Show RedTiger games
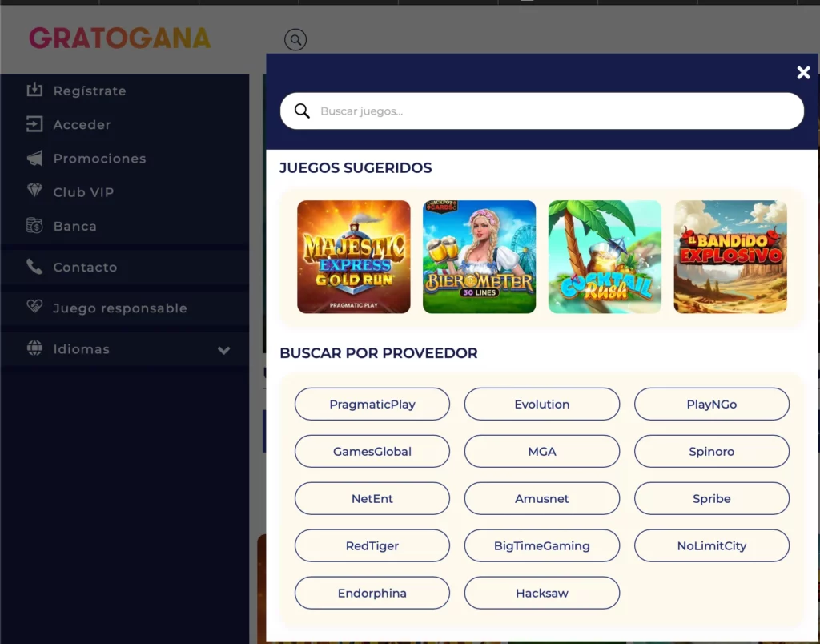This screenshot has height=644, width=820. click(x=372, y=545)
